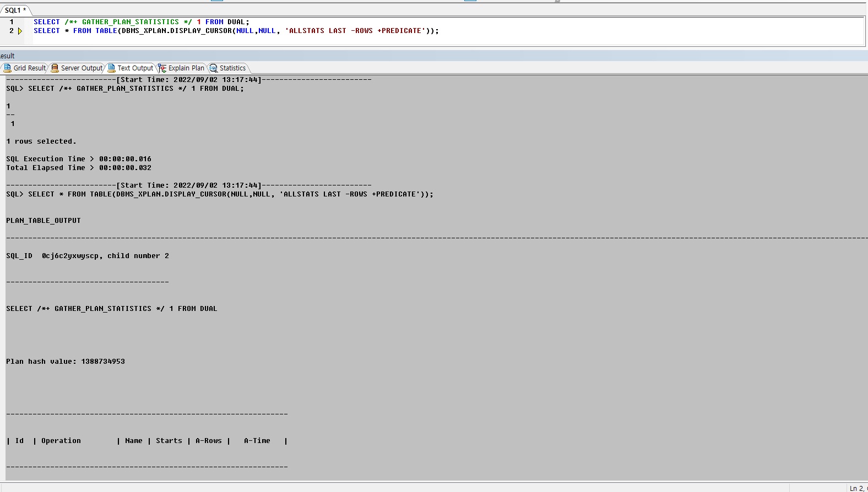This screenshot has width=868, height=492.
Task: Click DBMS_XPLAN.DISPLAY_CURSOR in editor line 2
Action: (176, 31)
